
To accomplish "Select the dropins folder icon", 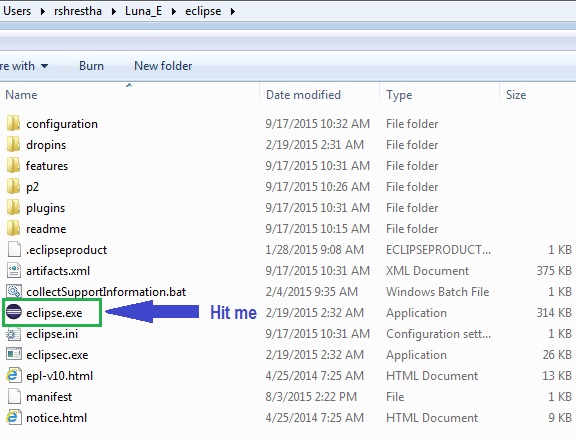I will tap(14, 144).
